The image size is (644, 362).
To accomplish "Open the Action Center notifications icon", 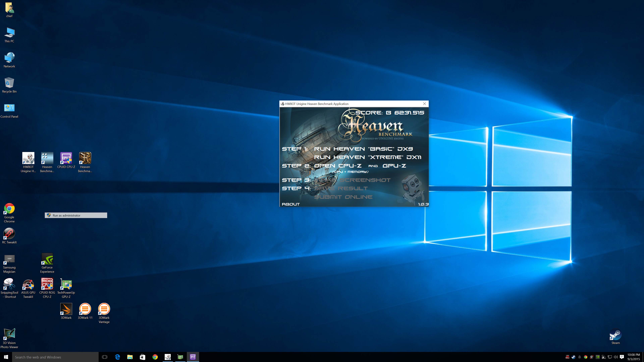I will [622, 357].
